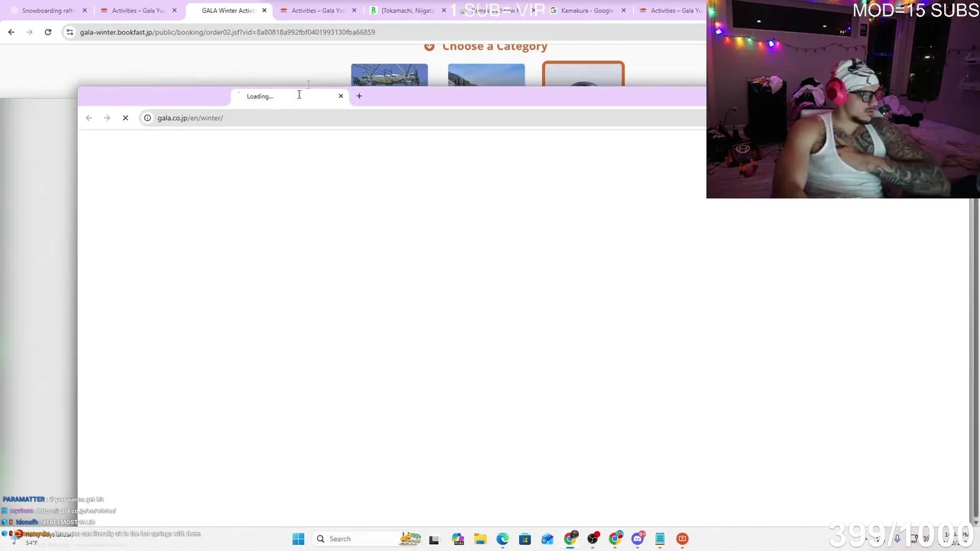Close the GALA Winter Activ tab
Image resolution: width=980 pixels, height=551 pixels.
pos(264,11)
